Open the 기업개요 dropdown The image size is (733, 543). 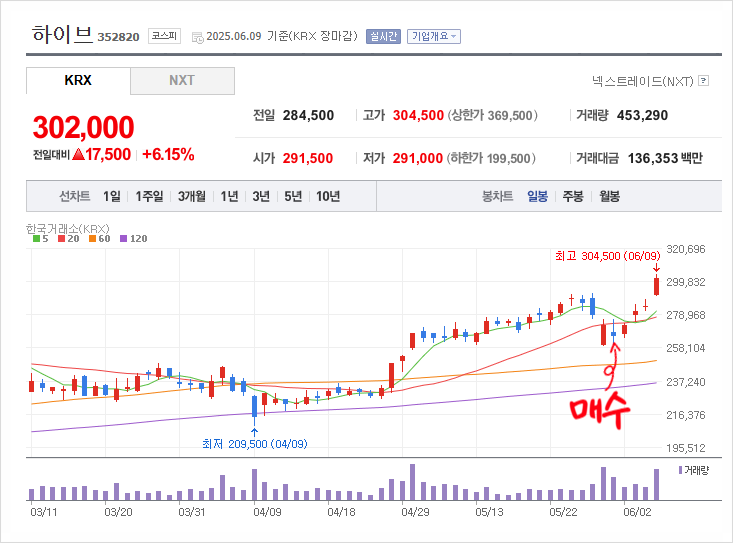[434, 36]
